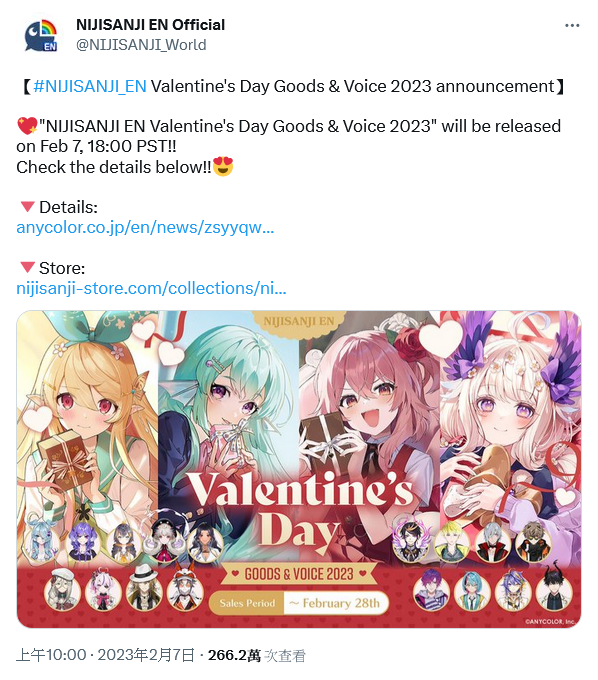This screenshot has height=680, width=598.
Task: Open NIJISANJI EN Official profile avatar
Action: pos(42,35)
